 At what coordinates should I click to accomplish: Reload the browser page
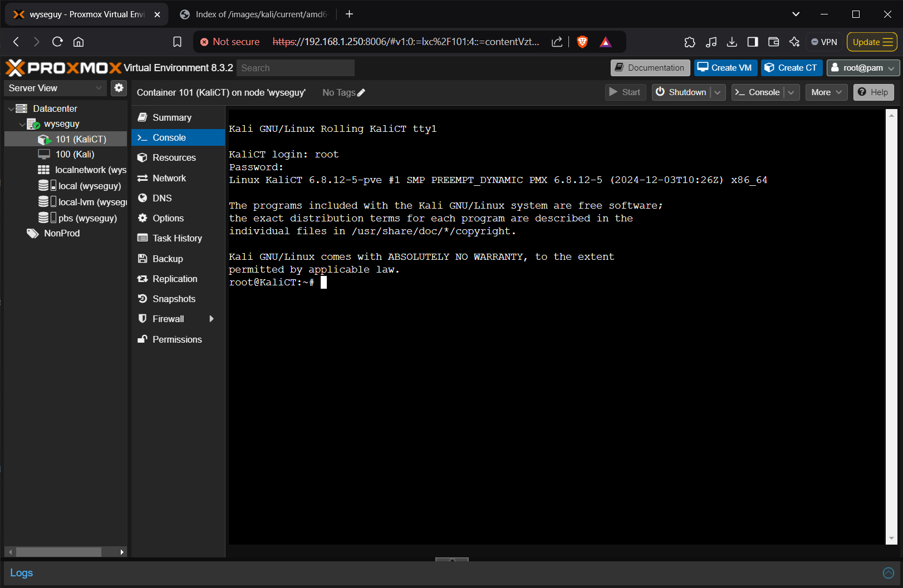(x=57, y=42)
